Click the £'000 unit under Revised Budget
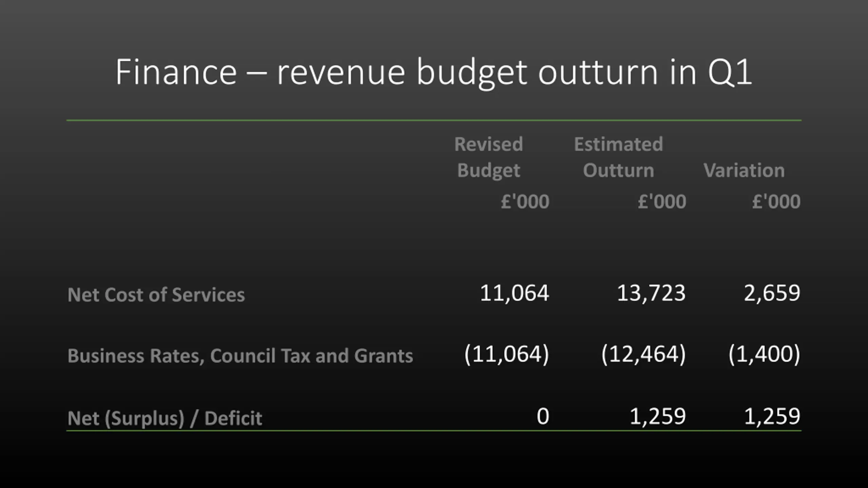 pyautogui.click(x=525, y=201)
